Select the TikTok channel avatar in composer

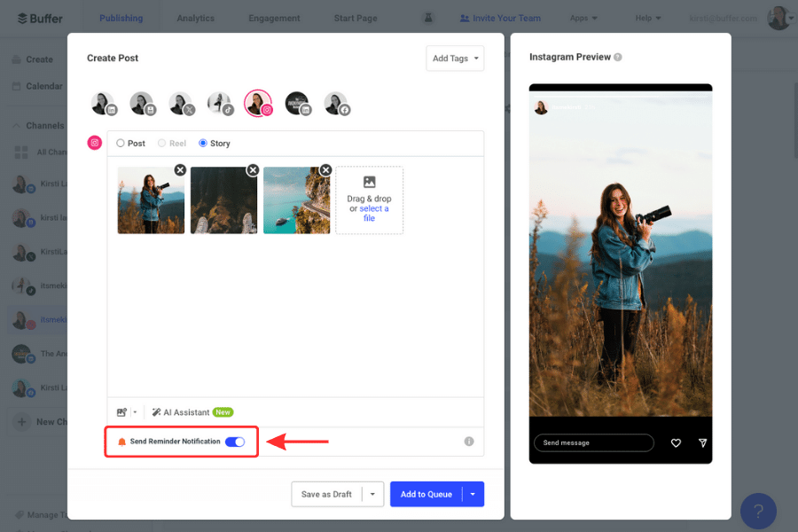221,104
